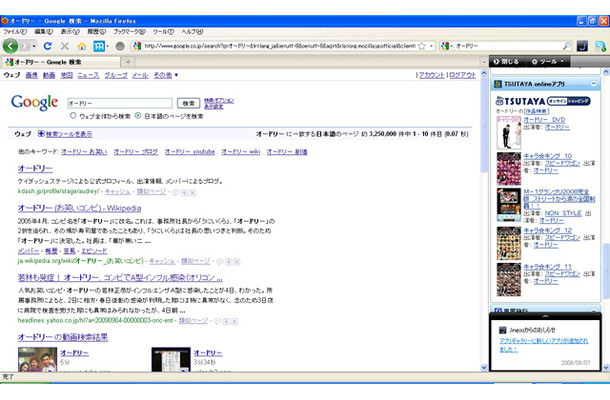The width and height of the screenshot is (610, 400).
Task: Open the search engine selector Google icon
Action: (x=446, y=46)
